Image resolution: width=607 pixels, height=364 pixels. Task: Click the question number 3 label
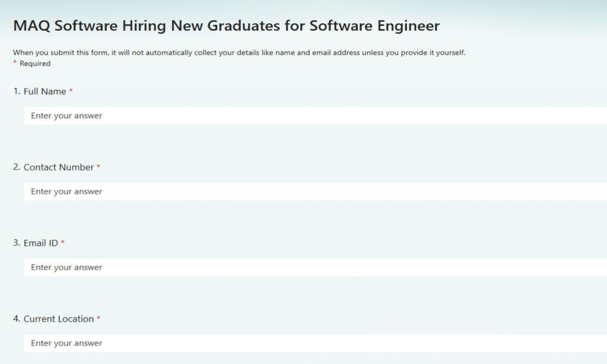coord(14,243)
